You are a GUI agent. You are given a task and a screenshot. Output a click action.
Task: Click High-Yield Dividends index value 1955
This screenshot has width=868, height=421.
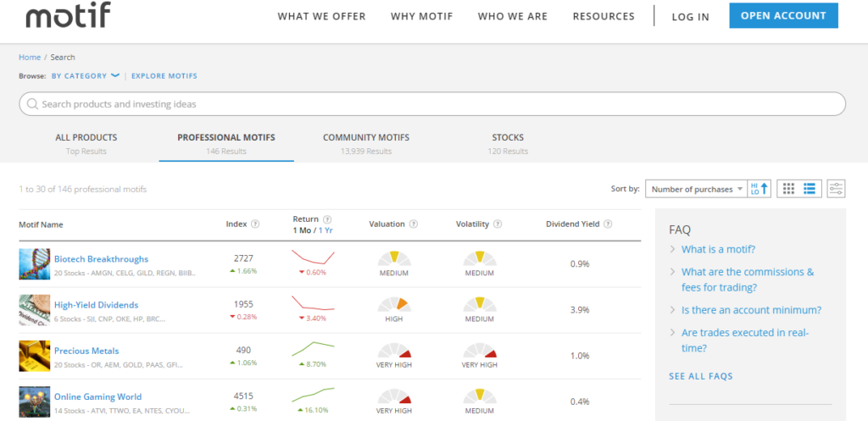tap(243, 304)
